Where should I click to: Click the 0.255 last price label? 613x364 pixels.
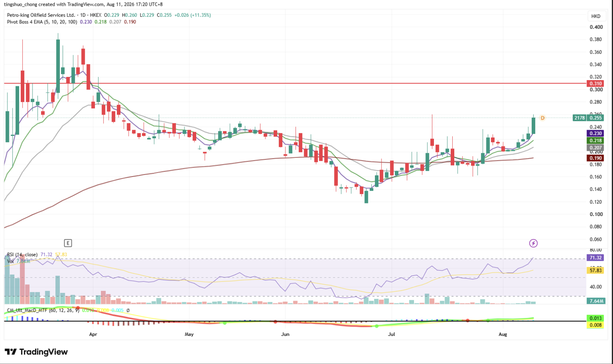[596, 118]
